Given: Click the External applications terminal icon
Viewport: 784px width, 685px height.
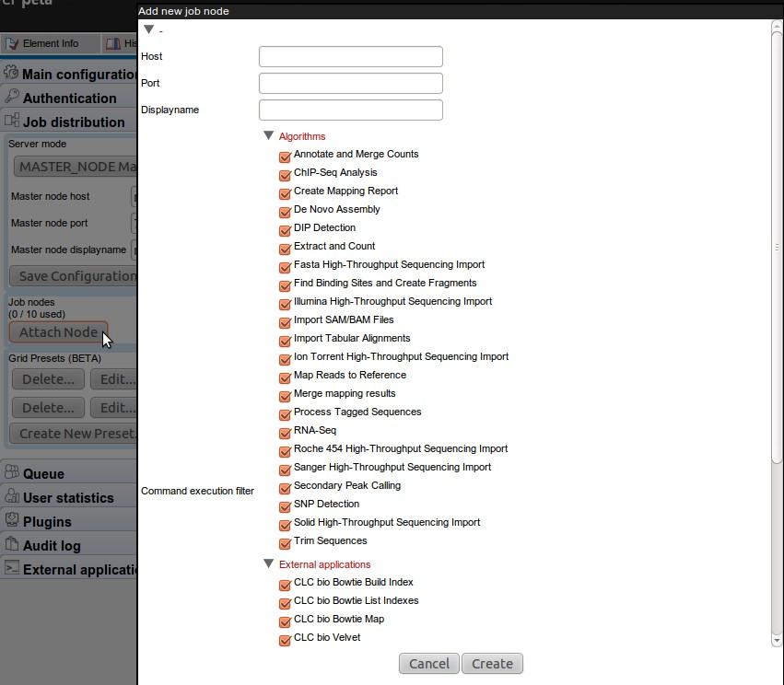Looking at the screenshot, I should (x=11, y=567).
